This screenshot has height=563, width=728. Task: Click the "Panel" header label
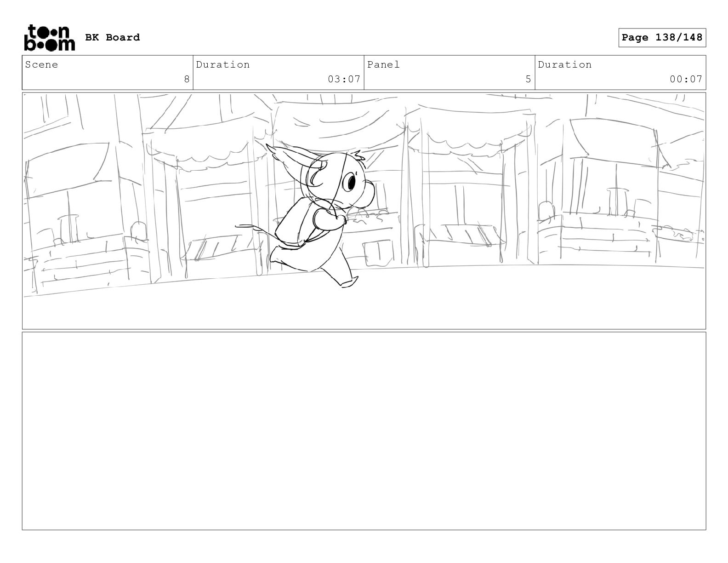pyautogui.click(x=383, y=64)
